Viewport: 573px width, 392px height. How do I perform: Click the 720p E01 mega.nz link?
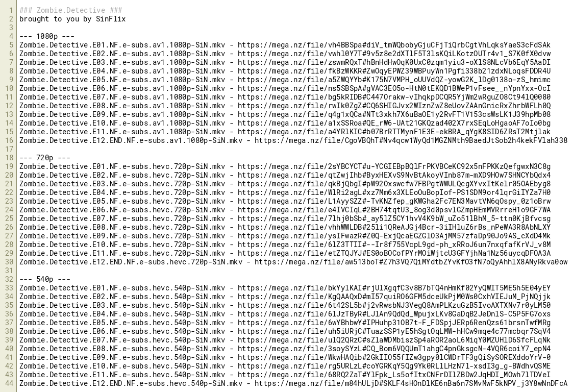(x=394, y=166)
